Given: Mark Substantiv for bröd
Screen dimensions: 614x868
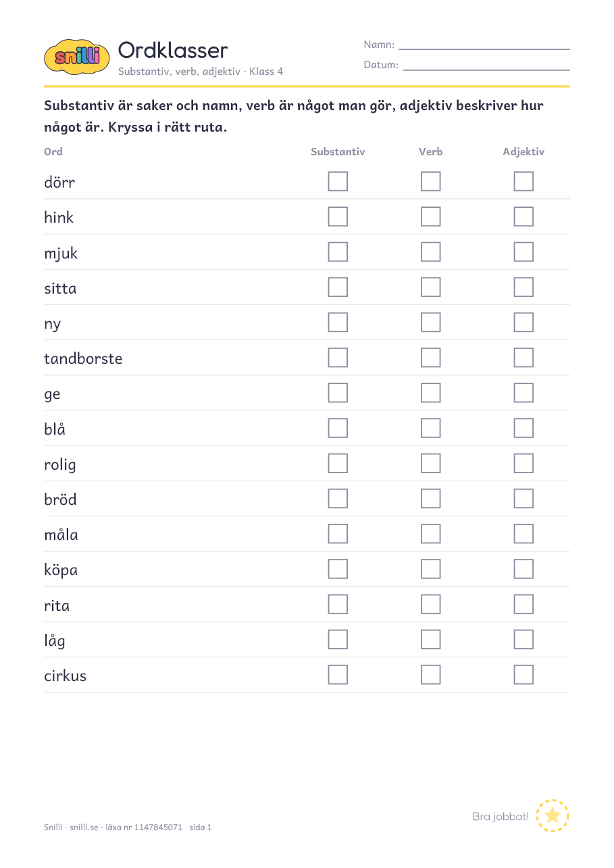Looking at the screenshot, I should coord(338,499).
